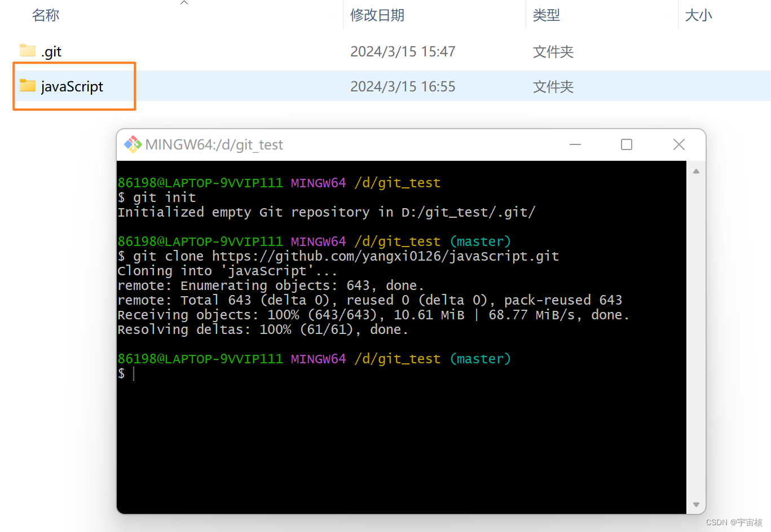This screenshot has width=771, height=532.
Task: Select the javaScript folder icon
Action: [28, 86]
